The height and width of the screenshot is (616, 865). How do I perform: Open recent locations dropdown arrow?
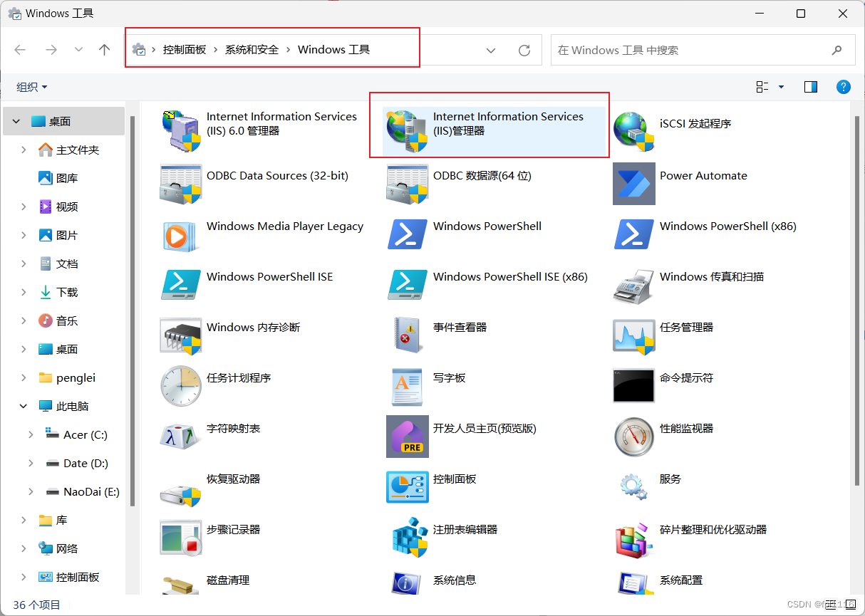pyautogui.click(x=78, y=50)
